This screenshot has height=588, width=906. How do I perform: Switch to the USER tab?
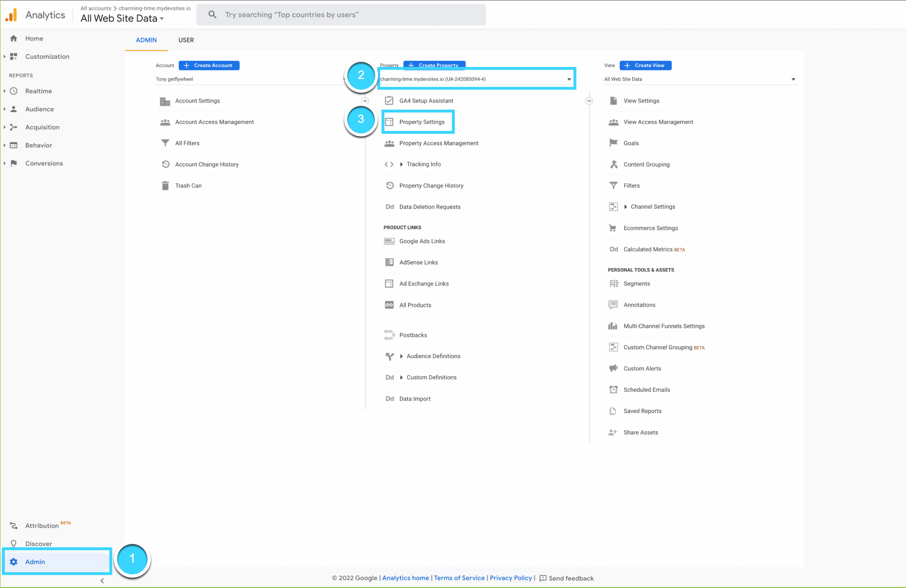tap(186, 40)
